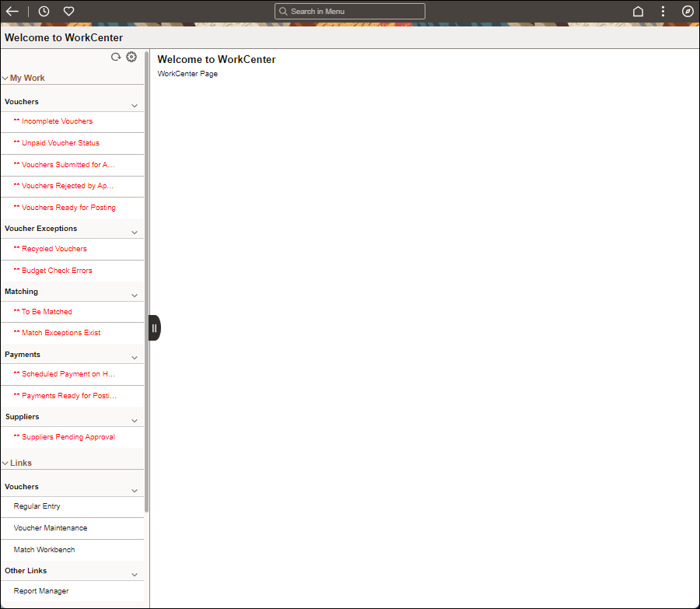Open Recycled Vouchers

click(x=50, y=249)
